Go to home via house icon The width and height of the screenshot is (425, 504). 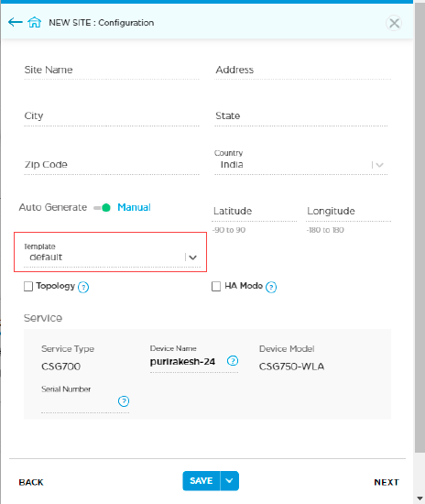34,22
